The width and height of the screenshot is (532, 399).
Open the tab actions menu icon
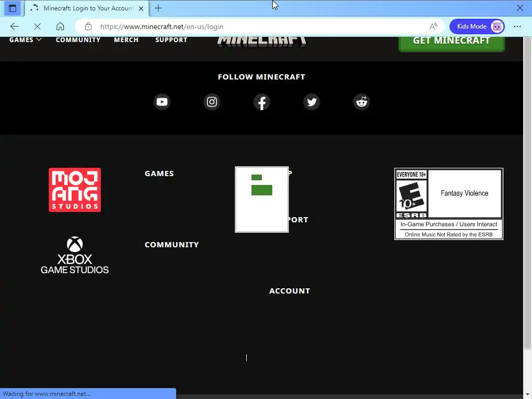[x=12, y=8]
